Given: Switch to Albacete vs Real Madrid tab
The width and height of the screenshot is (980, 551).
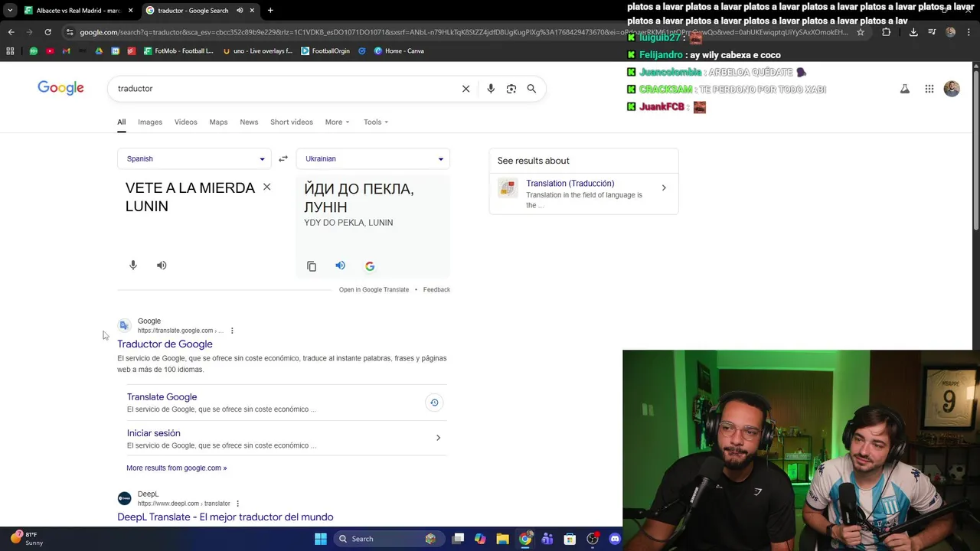Looking at the screenshot, I should (x=79, y=11).
